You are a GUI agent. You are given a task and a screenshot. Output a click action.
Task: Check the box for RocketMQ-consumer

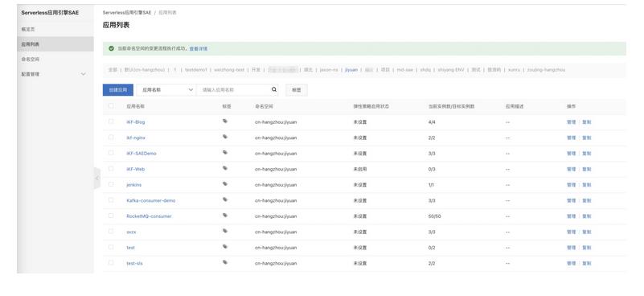click(x=111, y=216)
